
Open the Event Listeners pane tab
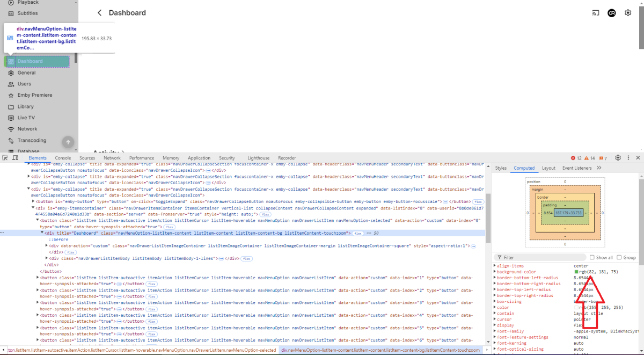coord(576,168)
